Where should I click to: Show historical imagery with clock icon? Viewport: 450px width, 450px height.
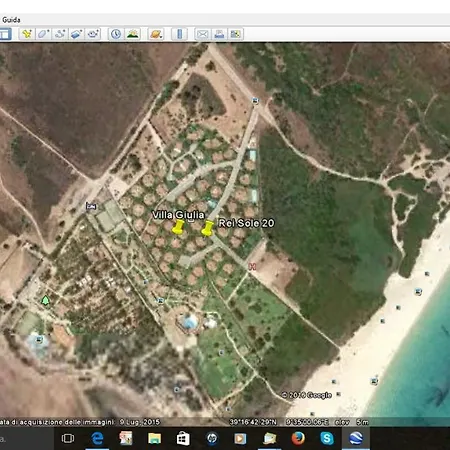pyautogui.click(x=116, y=34)
